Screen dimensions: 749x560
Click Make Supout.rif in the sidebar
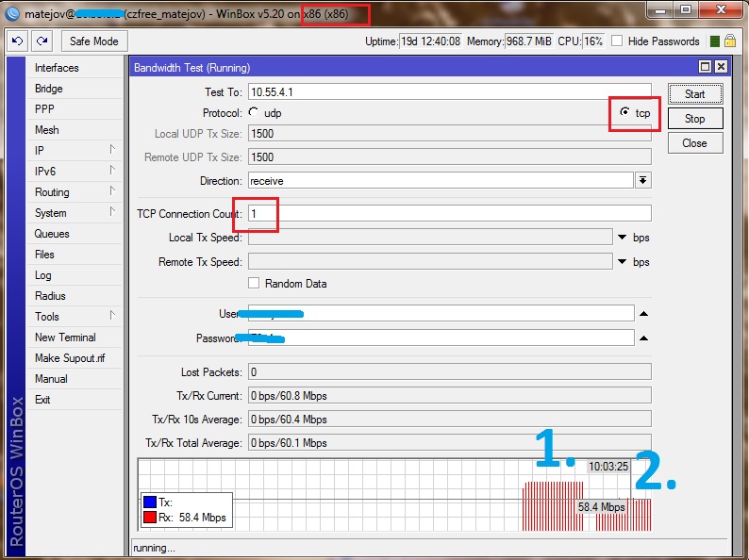click(x=75, y=358)
